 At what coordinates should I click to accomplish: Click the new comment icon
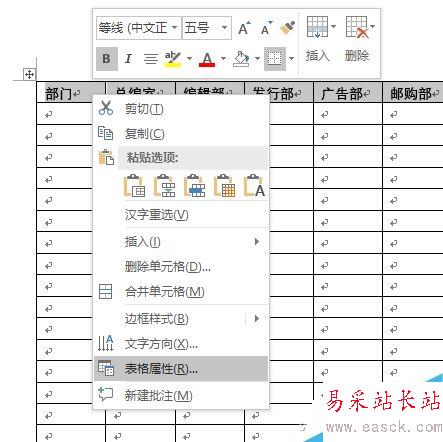point(106,394)
